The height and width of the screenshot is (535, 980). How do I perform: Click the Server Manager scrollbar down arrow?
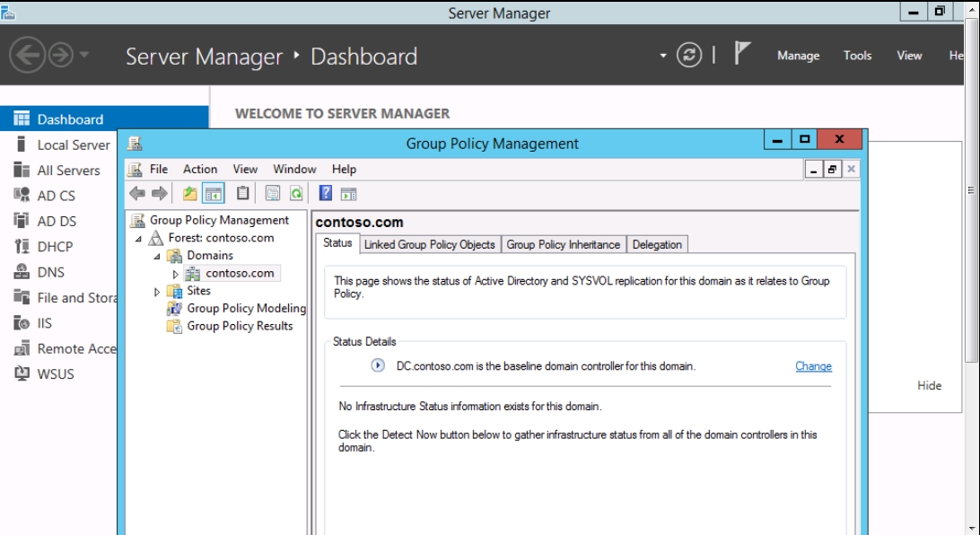971,530
